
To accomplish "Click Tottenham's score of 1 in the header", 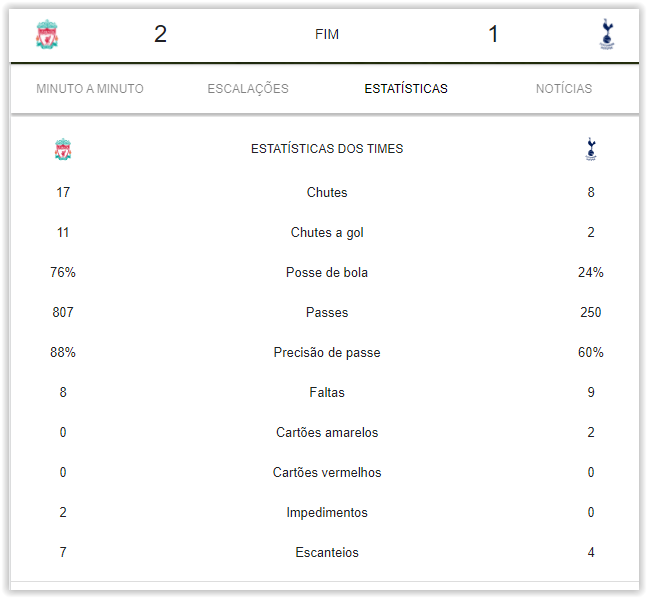I will [493, 35].
